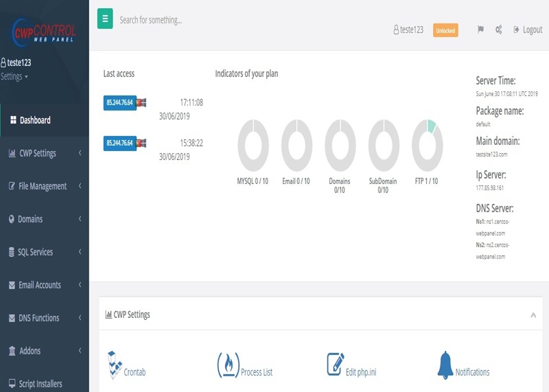Click the search for something field
Screen dimensions: 549x392
pos(150,20)
